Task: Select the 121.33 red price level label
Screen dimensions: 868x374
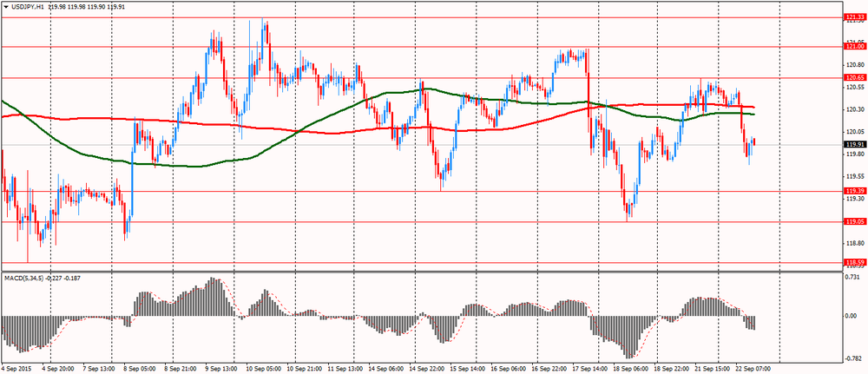Action: click(854, 17)
